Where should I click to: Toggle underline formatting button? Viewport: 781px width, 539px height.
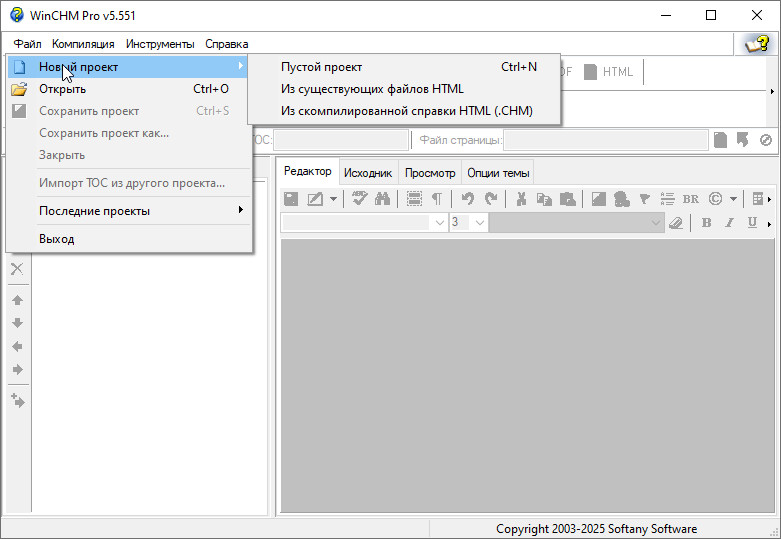[752, 223]
